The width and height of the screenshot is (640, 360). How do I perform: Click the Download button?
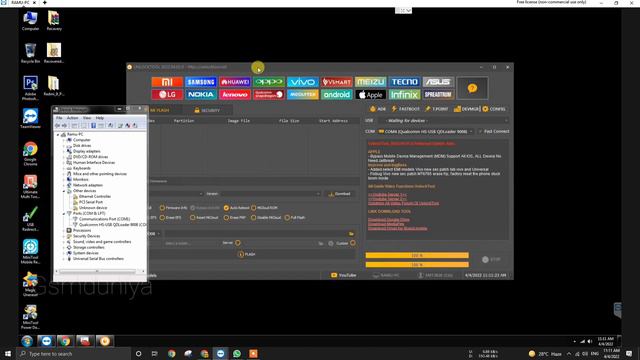(340, 194)
